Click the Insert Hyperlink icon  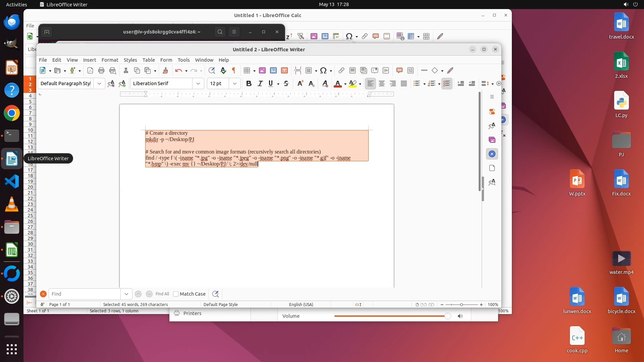point(341,70)
